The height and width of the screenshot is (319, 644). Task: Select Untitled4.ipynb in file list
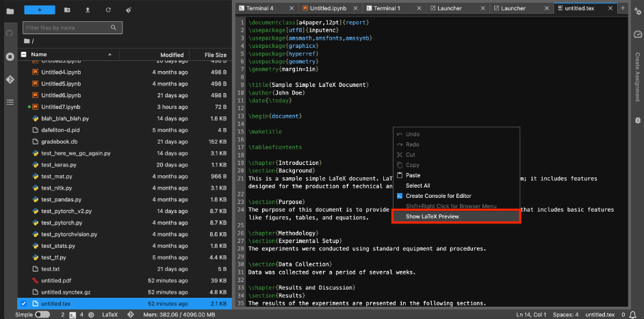tap(125, 73)
